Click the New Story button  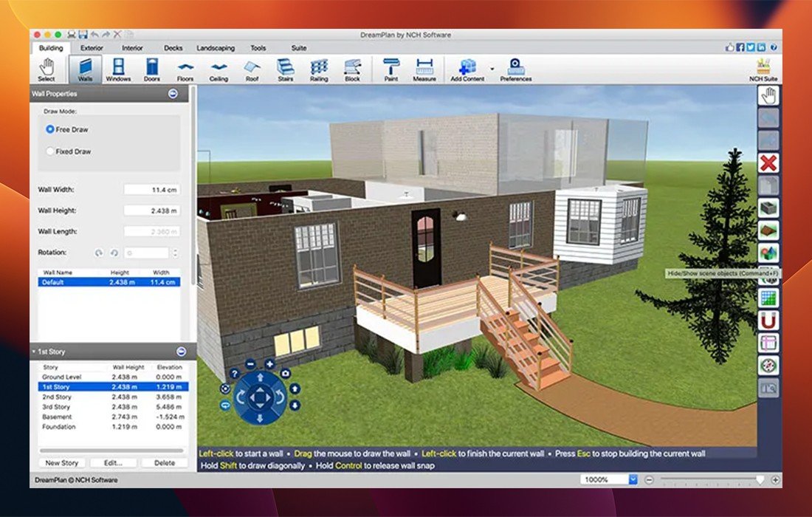pyautogui.click(x=62, y=463)
